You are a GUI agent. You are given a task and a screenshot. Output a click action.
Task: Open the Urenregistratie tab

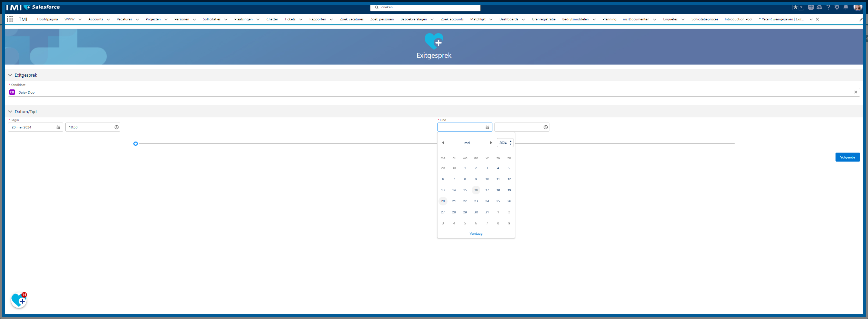pos(544,19)
